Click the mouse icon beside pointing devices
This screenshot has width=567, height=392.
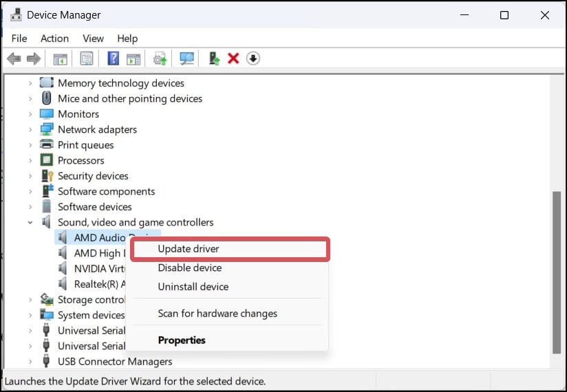click(46, 98)
